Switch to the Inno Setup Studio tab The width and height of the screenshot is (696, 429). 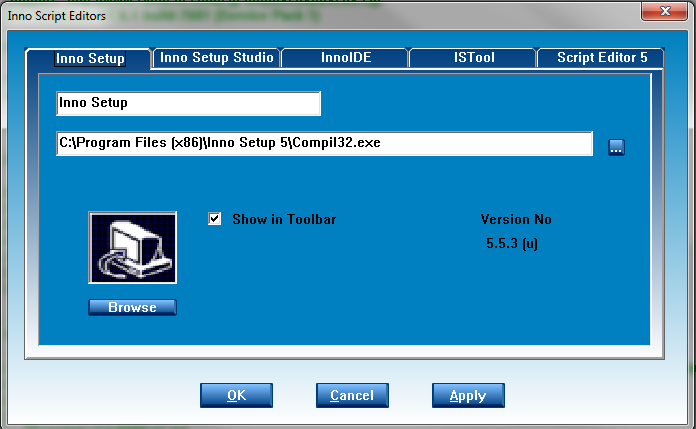(216, 58)
